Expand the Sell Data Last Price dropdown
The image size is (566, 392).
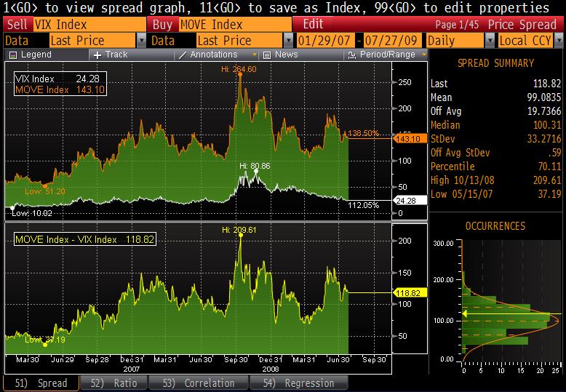141,41
